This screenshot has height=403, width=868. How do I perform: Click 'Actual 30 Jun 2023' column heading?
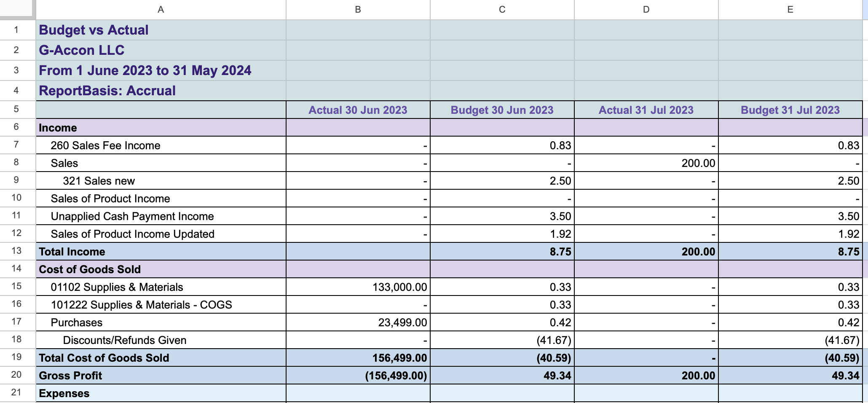coord(358,110)
